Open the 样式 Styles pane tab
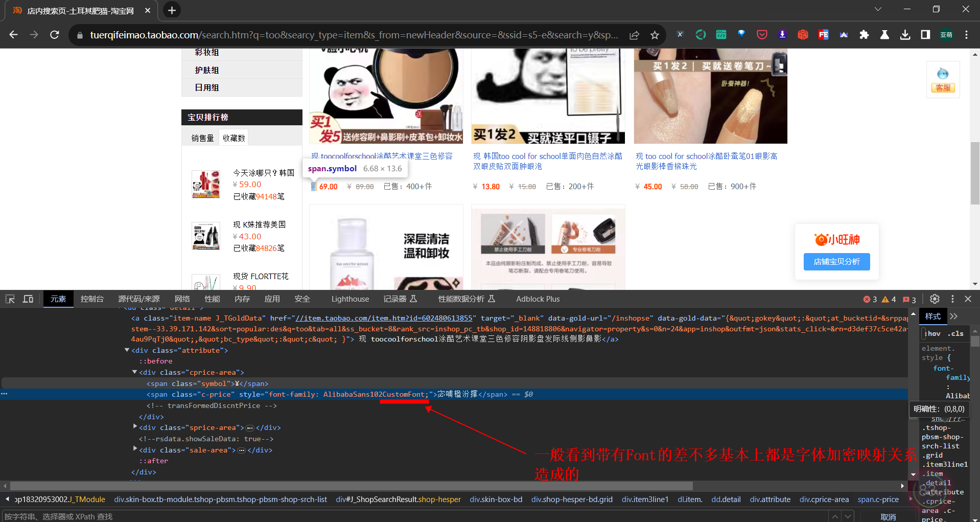The height and width of the screenshot is (522, 980). coord(933,316)
